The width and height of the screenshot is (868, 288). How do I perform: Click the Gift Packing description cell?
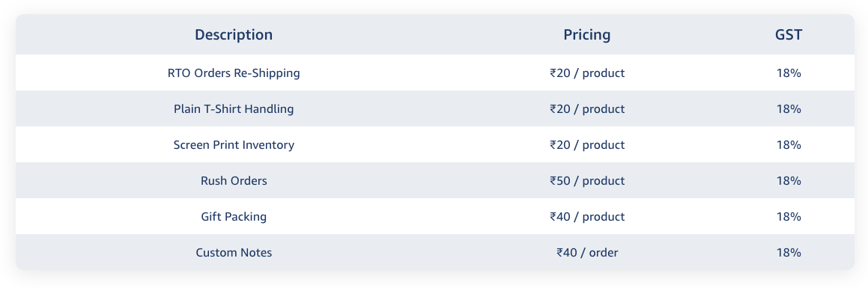[x=234, y=217]
